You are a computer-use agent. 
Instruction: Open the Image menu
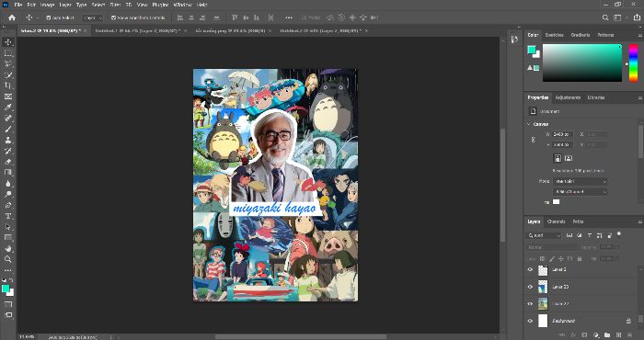pos(47,5)
